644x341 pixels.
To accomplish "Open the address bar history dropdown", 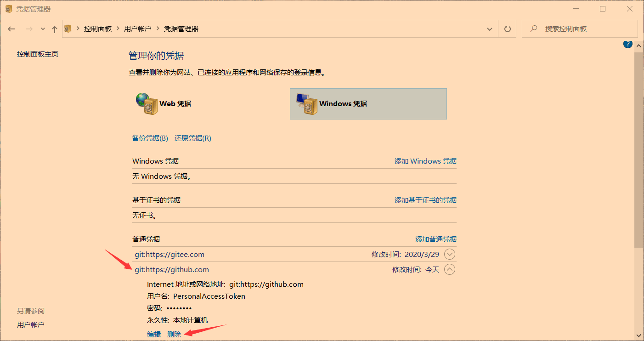I will pos(490,29).
